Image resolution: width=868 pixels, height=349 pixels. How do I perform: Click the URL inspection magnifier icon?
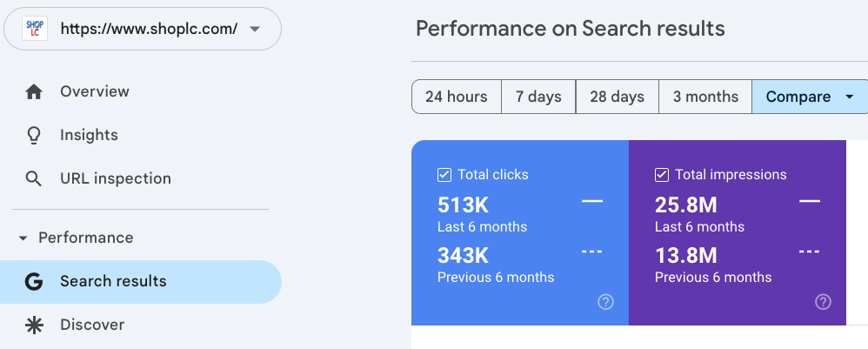(34, 178)
